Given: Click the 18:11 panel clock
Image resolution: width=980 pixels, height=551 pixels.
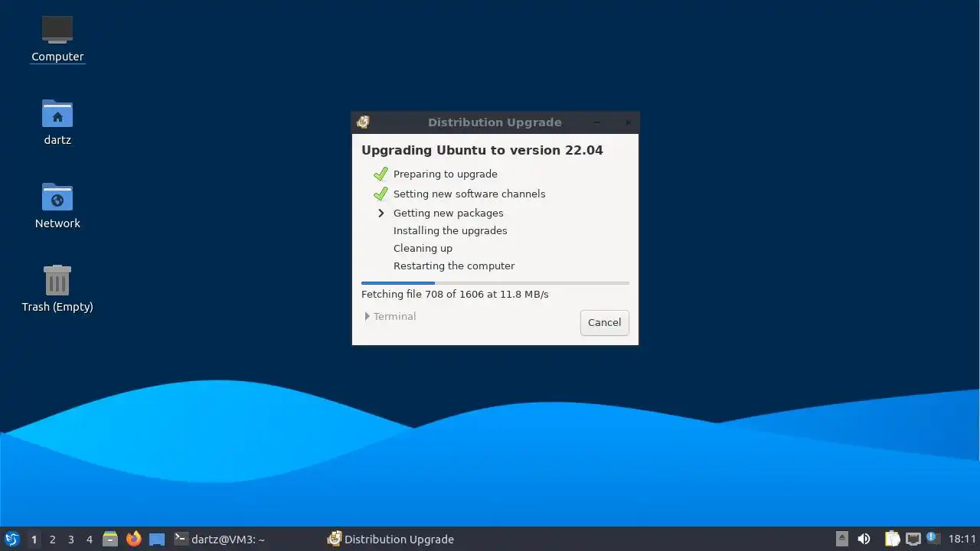Looking at the screenshot, I should pyautogui.click(x=962, y=540).
